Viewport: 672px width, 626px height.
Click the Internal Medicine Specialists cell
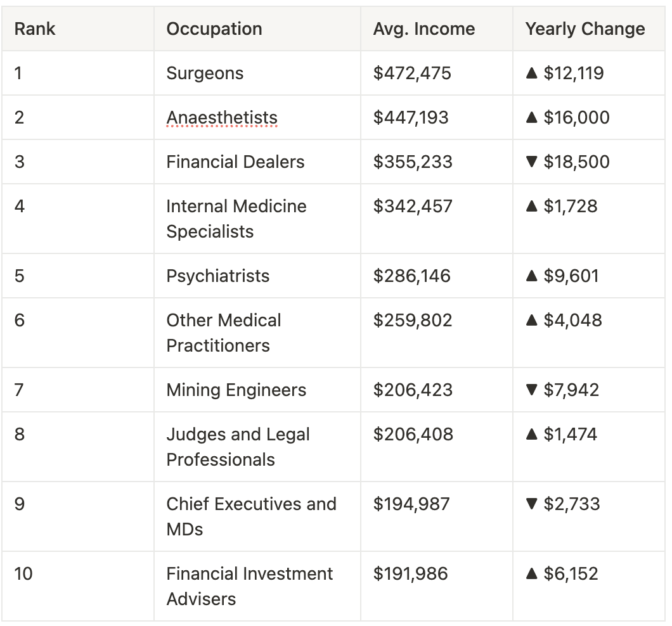pos(236,219)
